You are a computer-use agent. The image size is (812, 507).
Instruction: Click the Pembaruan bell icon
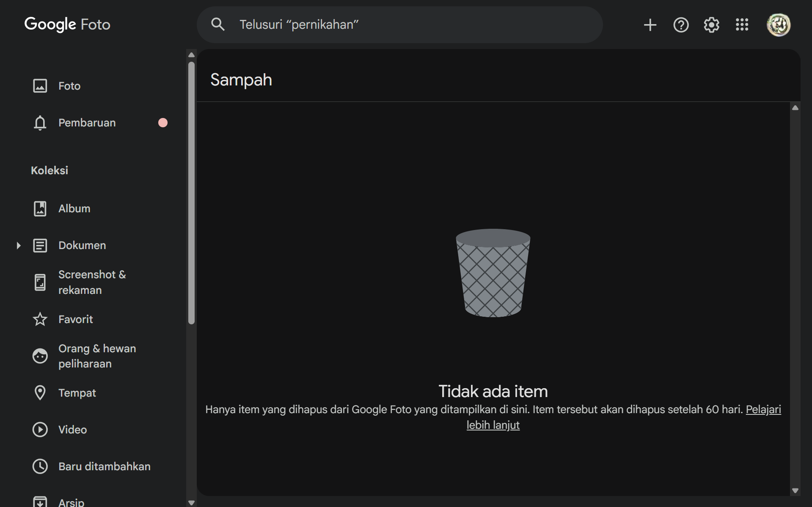(x=40, y=123)
